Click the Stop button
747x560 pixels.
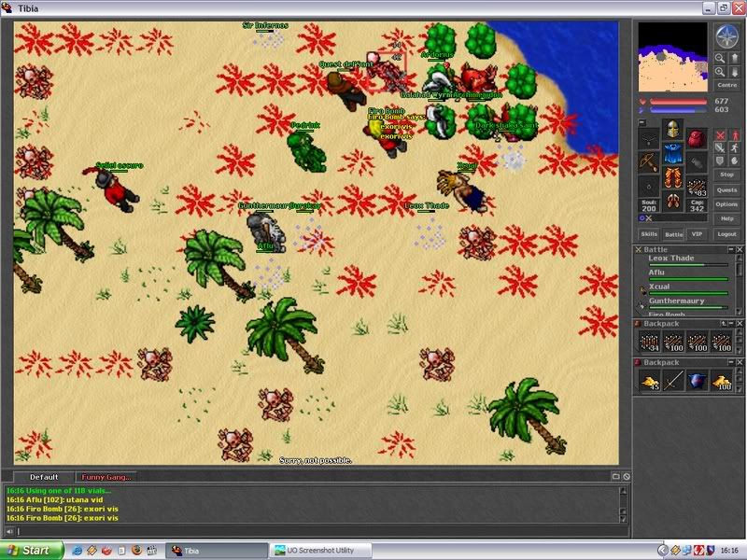click(727, 175)
